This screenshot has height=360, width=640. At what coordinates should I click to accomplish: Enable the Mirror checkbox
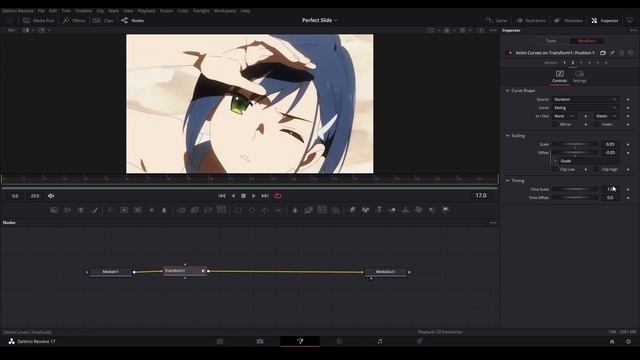(x=554, y=124)
